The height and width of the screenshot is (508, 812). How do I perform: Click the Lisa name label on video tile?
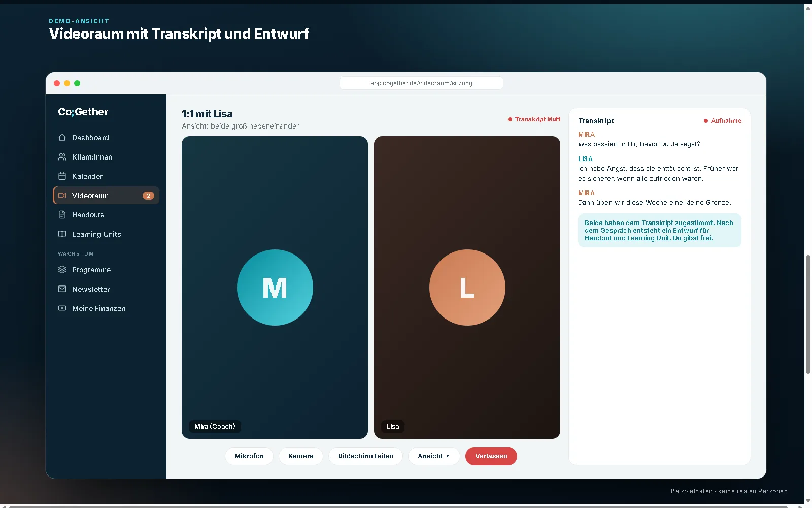pyautogui.click(x=393, y=427)
